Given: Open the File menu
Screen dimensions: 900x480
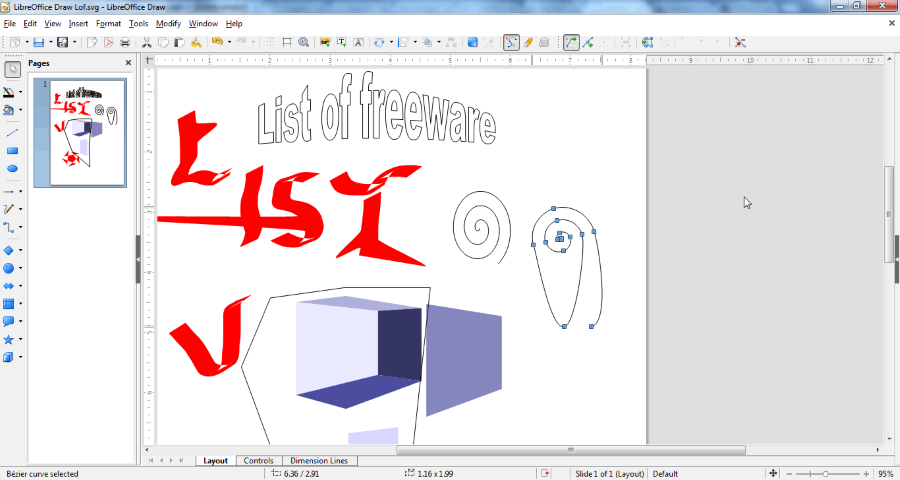Looking at the screenshot, I should (10, 24).
